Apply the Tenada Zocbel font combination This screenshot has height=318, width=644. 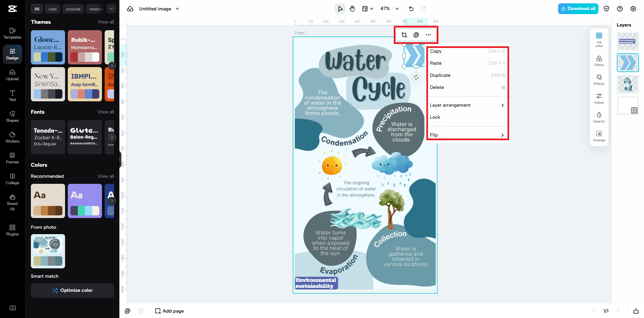(x=48, y=137)
